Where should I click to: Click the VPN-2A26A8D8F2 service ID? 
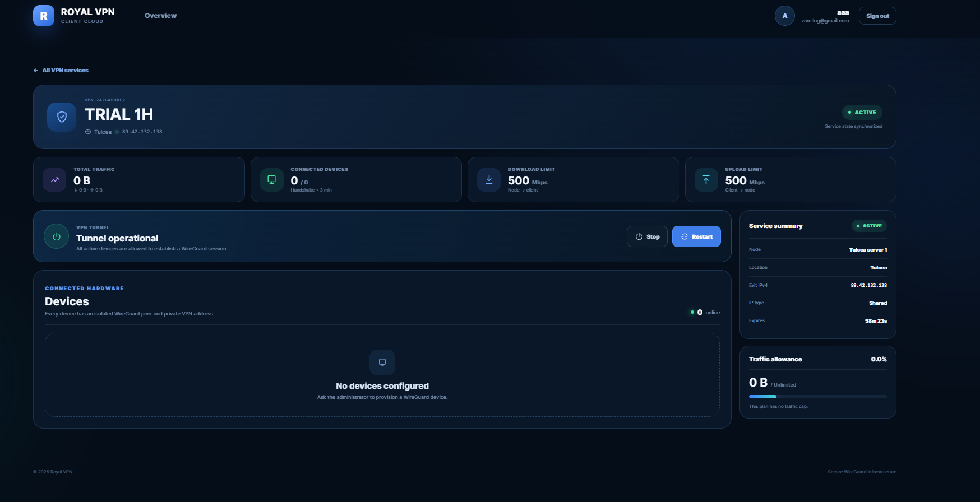click(105, 100)
